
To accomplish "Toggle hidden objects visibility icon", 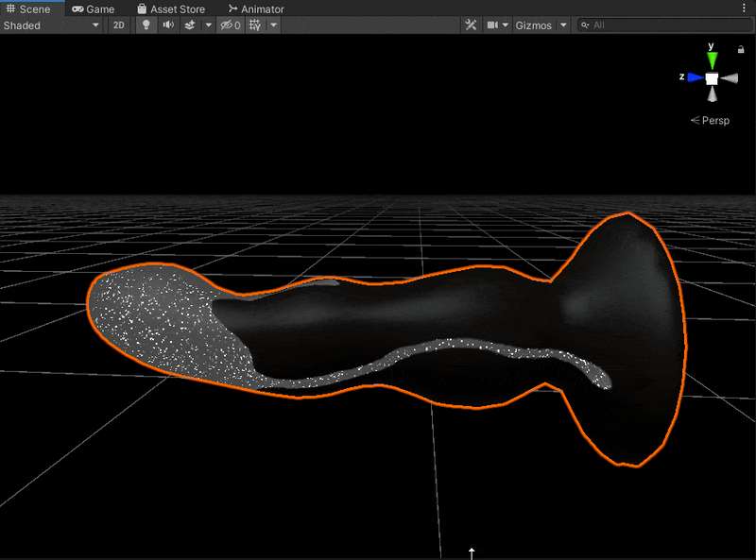I will click(x=231, y=25).
